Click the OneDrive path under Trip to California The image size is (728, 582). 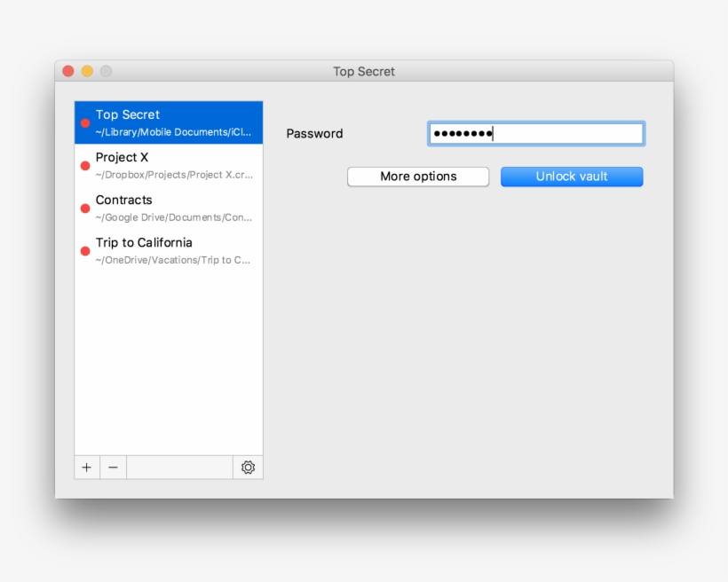[x=174, y=260]
